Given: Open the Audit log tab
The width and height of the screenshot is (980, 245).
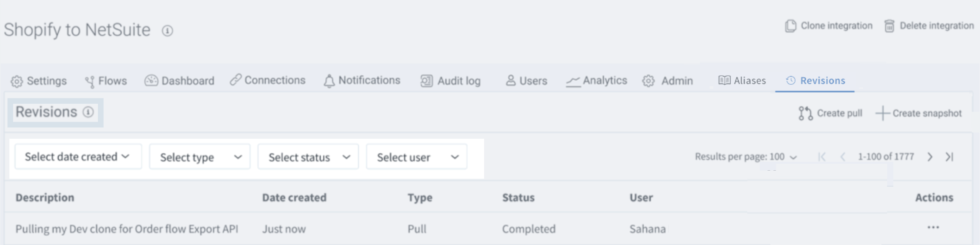Looking at the screenshot, I should (x=450, y=81).
